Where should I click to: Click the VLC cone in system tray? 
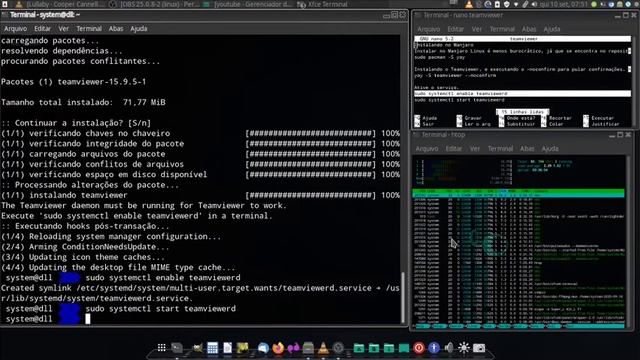[x=469, y=4]
